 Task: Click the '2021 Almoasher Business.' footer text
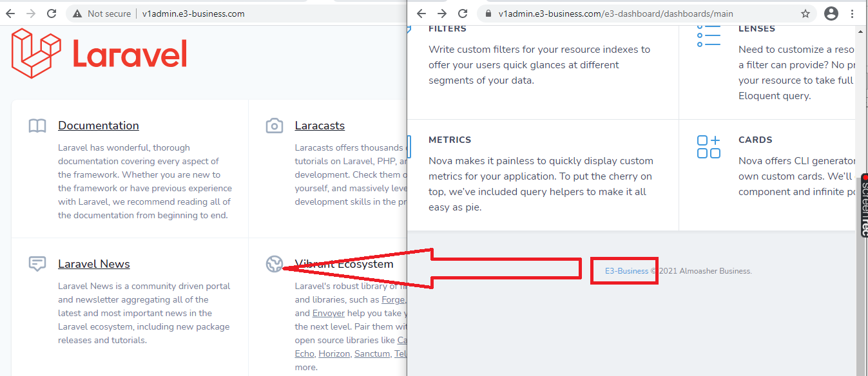pos(706,271)
